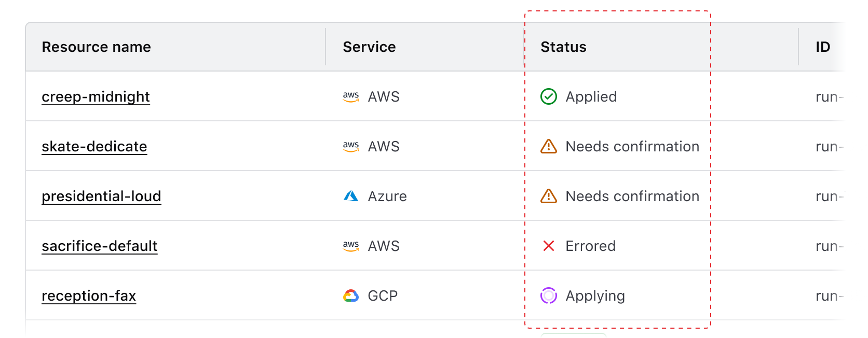Select the presidential-loud resource link
Screen dimensions: 868x338
(101, 196)
